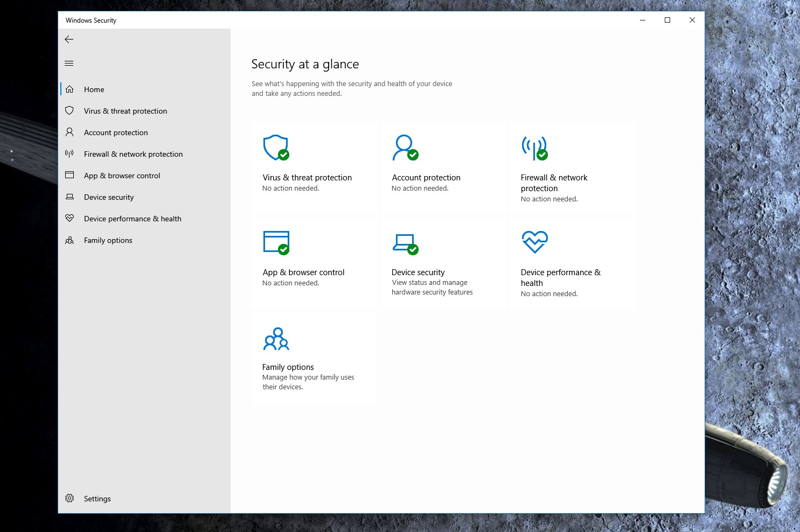Screen dimensions: 800x532
Task: Open the Family options tile title
Action: (288, 367)
